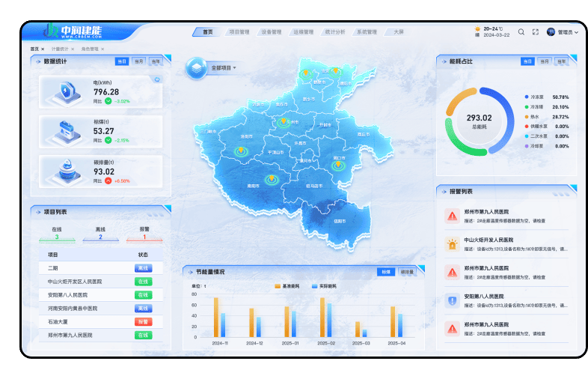Click the blue shield icon for 安阳第八人民医院 alarm
The width and height of the screenshot is (588, 379).
pyautogui.click(x=453, y=300)
